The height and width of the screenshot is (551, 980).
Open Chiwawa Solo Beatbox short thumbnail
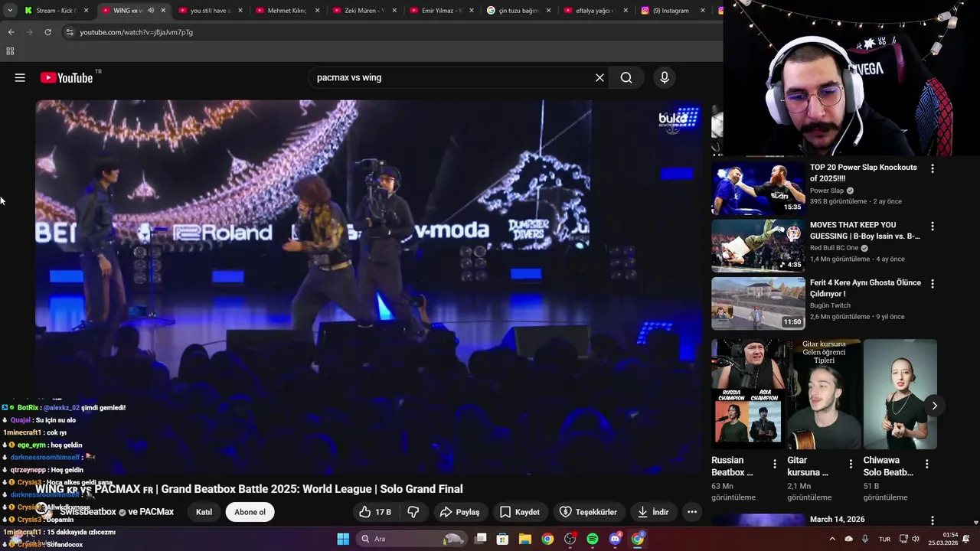point(900,394)
